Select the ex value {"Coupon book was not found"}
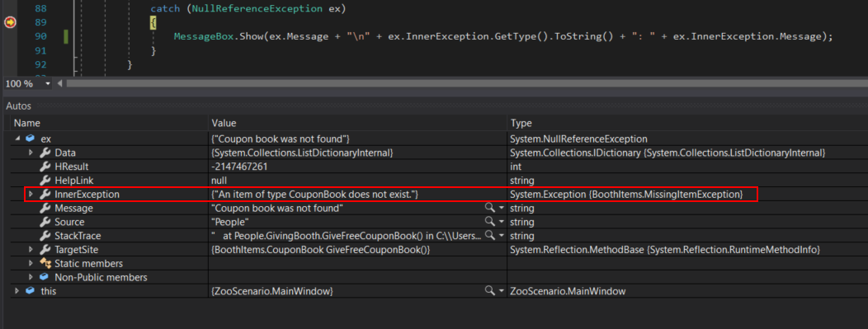Image resolution: width=868 pixels, height=329 pixels. pos(280,139)
